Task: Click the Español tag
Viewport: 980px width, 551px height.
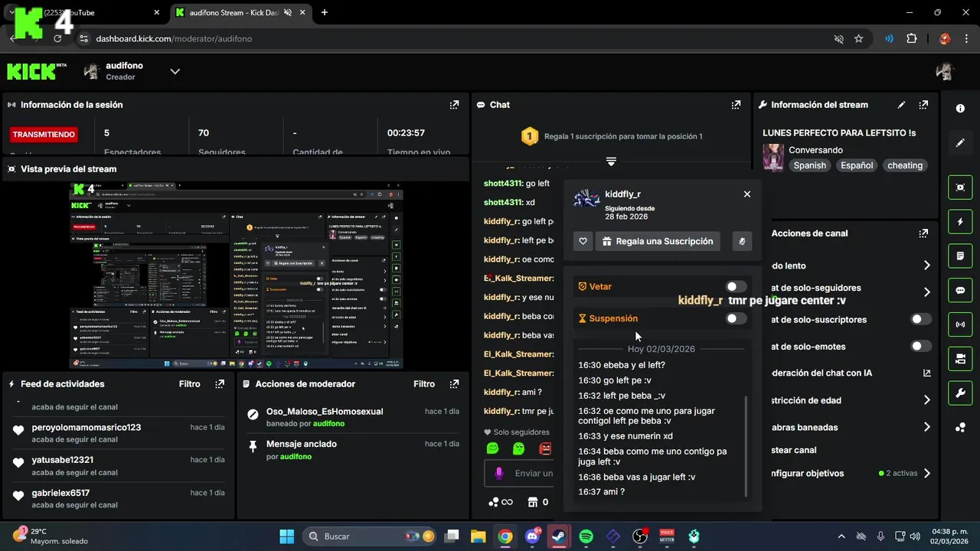Action: [x=857, y=165]
